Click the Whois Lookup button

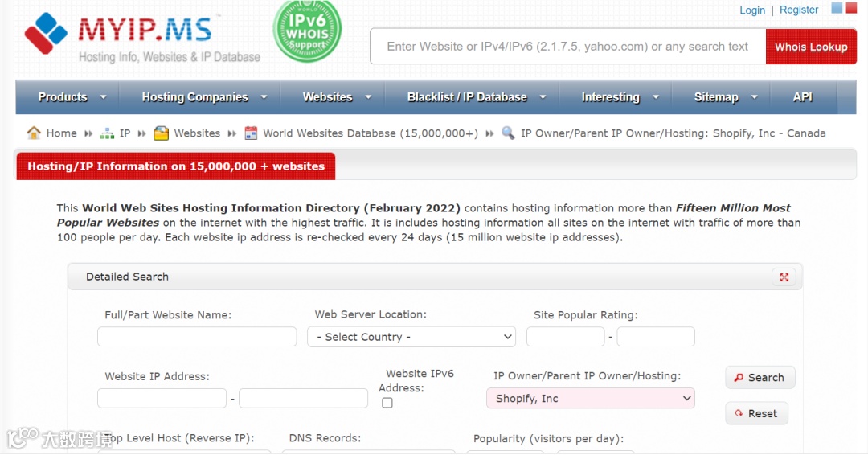(x=811, y=47)
